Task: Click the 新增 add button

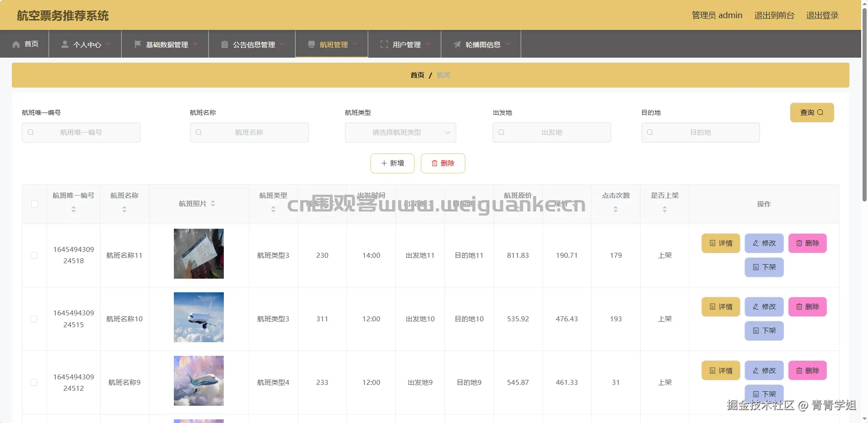Action: tap(392, 163)
